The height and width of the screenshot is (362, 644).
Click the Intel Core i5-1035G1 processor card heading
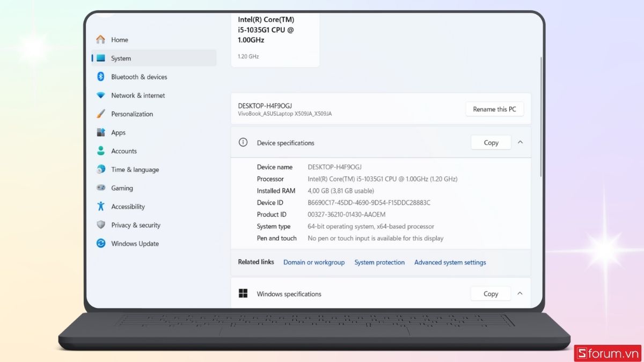[266, 29]
